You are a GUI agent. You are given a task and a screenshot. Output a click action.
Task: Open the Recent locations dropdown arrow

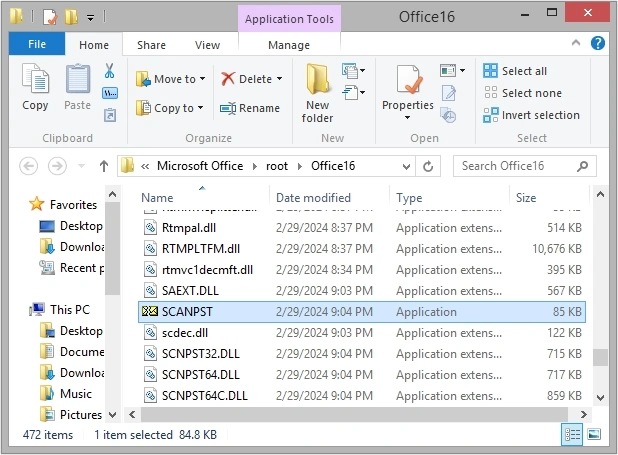click(81, 166)
